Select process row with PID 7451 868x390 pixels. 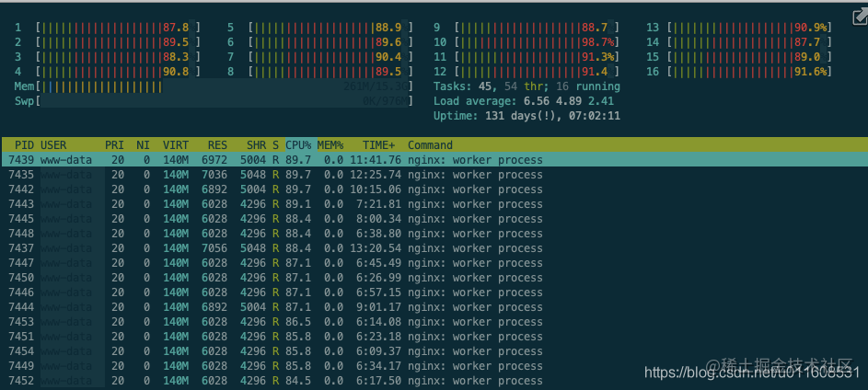point(434,337)
